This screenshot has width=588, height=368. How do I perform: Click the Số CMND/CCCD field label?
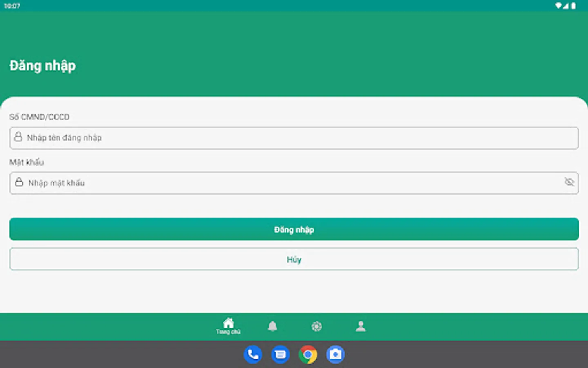coord(40,117)
